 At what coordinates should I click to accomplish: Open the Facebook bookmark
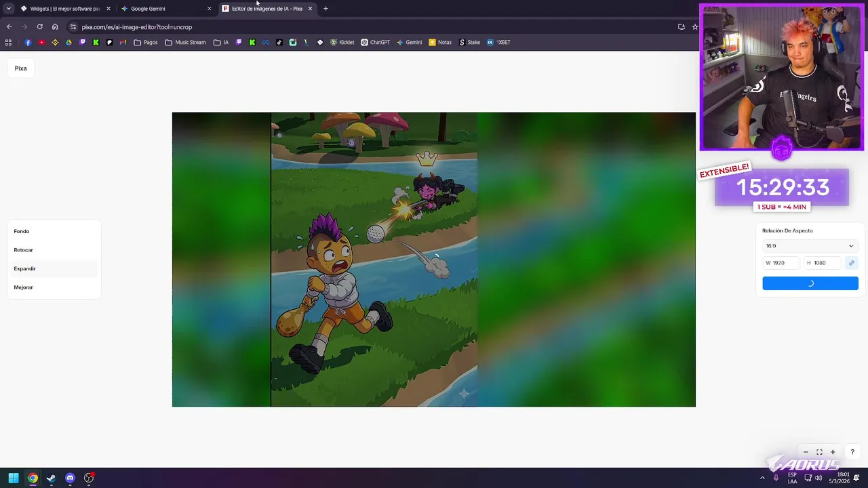coord(28,42)
